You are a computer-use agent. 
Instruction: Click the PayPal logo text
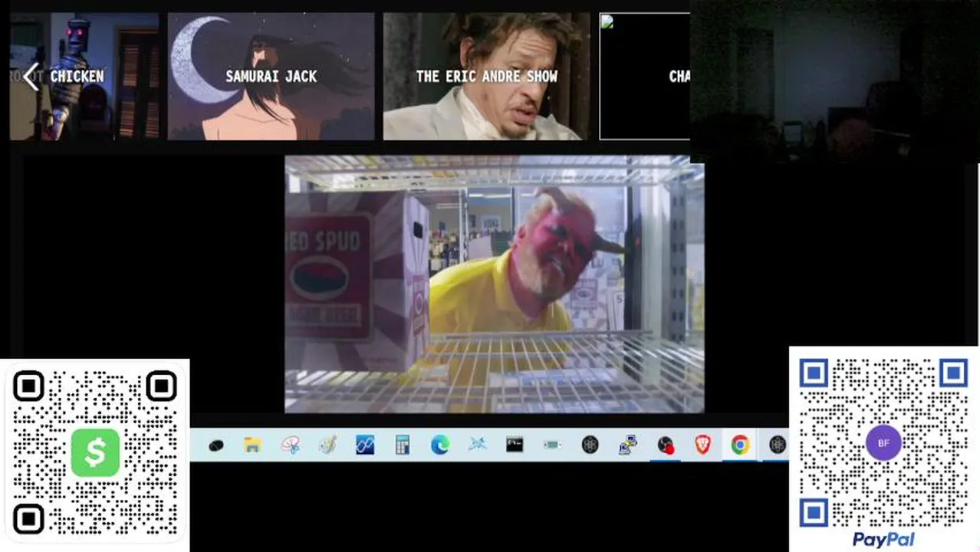pyautogui.click(x=883, y=540)
